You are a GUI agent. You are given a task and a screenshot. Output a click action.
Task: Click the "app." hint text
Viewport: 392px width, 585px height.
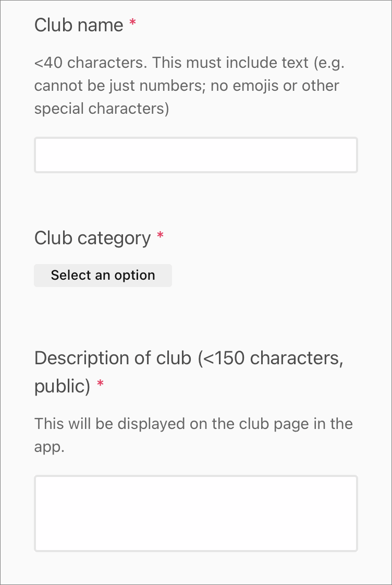pos(50,447)
